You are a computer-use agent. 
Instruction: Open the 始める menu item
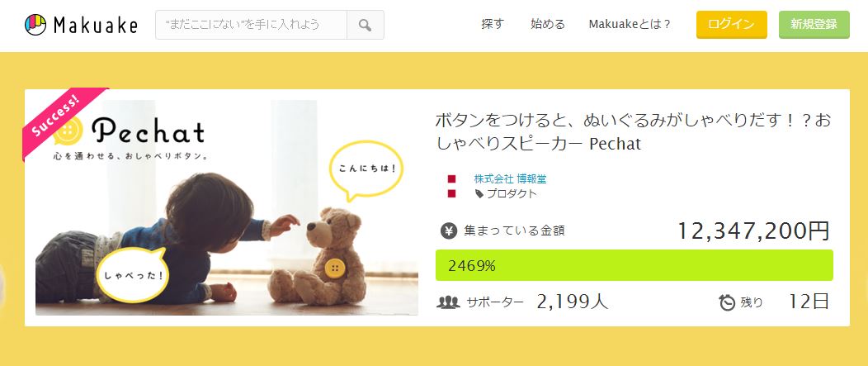coord(548,25)
